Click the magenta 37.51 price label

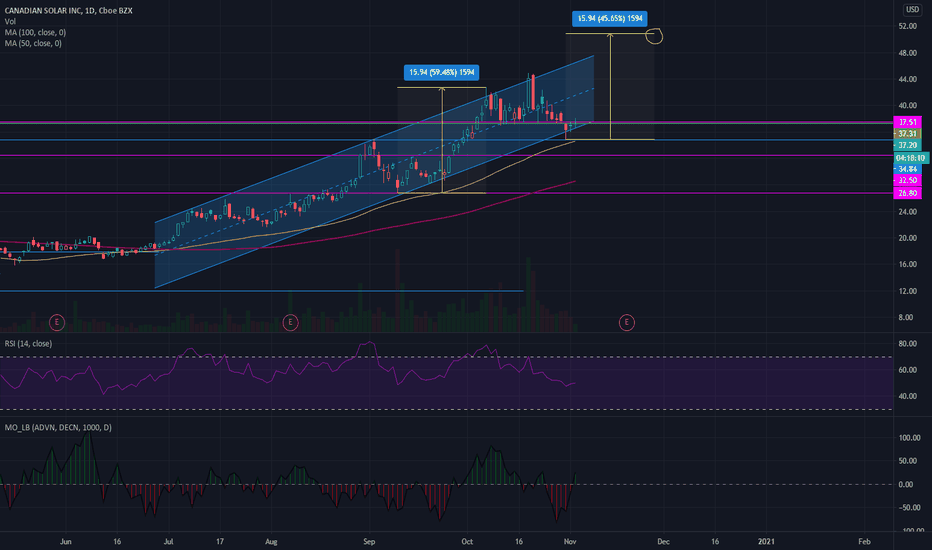908,122
